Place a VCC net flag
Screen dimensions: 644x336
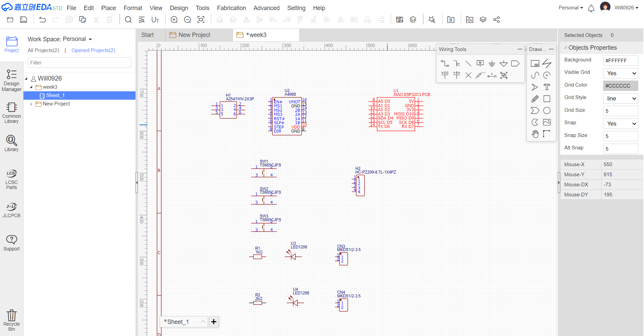(445, 75)
